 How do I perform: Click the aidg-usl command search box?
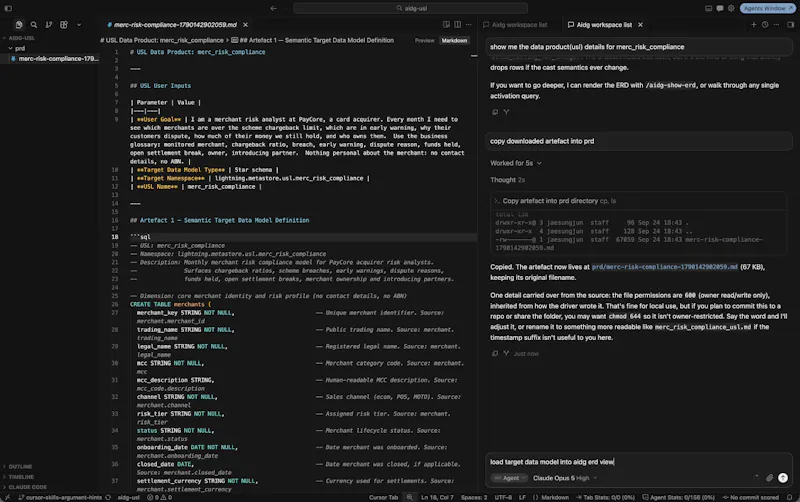[x=411, y=8]
